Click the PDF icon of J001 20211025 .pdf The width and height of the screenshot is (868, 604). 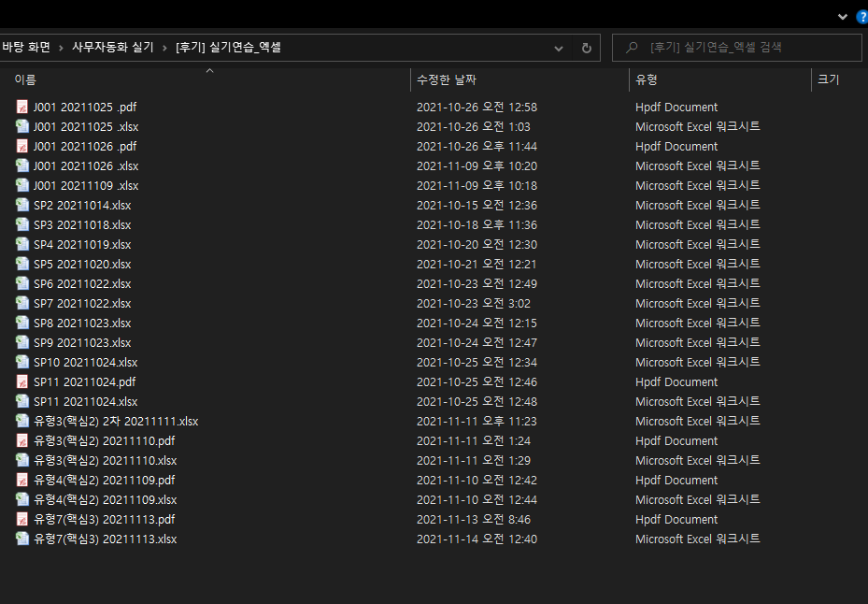(x=22, y=107)
